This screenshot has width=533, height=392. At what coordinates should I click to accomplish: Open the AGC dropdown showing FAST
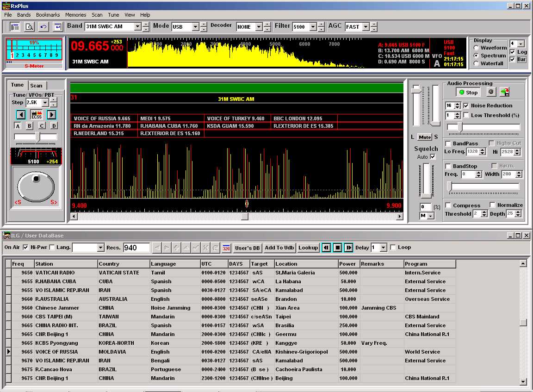[x=366, y=27]
